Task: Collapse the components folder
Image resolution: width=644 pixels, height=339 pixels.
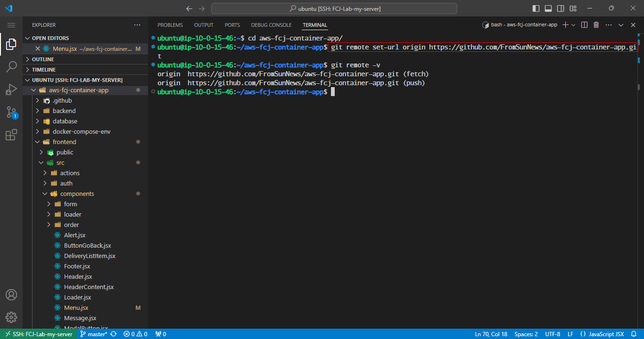Action: (x=85, y=194)
